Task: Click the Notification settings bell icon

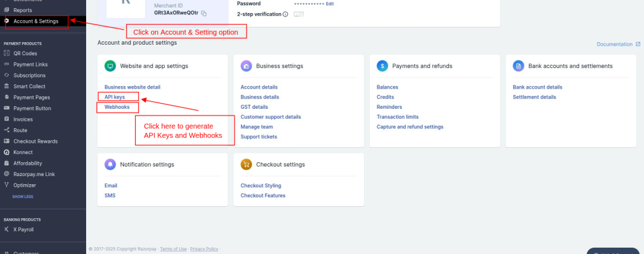Action: (x=110, y=165)
